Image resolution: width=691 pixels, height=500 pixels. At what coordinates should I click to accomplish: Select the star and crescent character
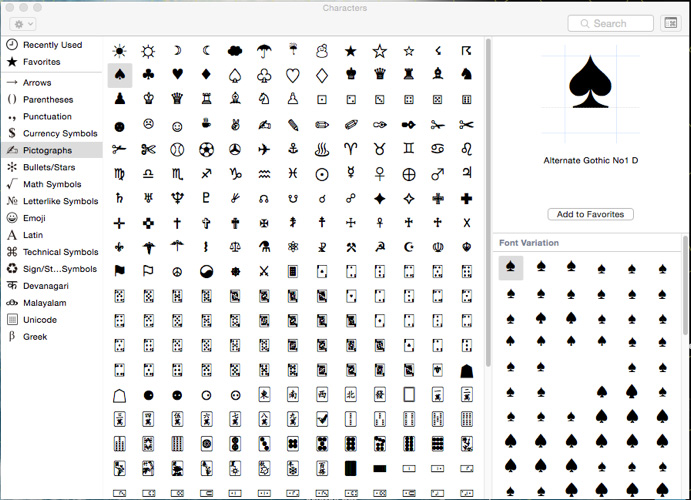[x=409, y=247]
